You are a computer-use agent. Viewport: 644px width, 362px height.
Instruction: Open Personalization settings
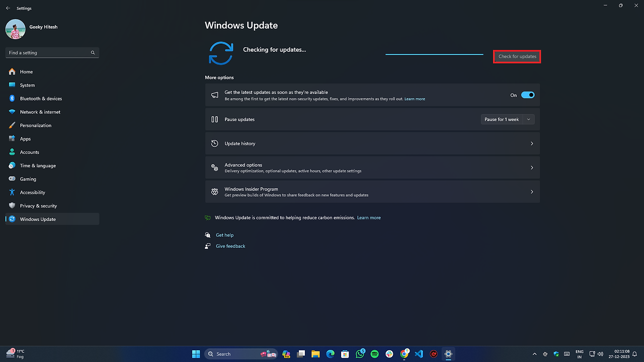[x=52, y=125]
